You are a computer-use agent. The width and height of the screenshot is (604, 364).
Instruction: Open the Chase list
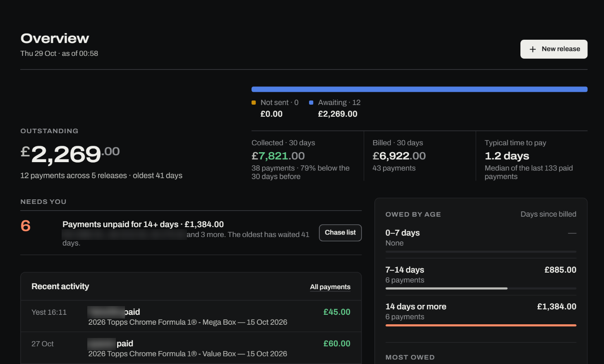(340, 233)
